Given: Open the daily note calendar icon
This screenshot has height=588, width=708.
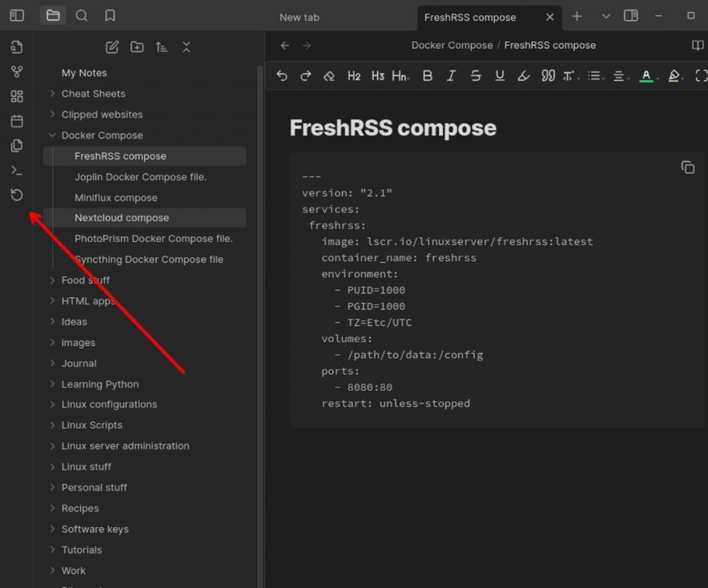Looking at the screenshot, I should point(17,121).
